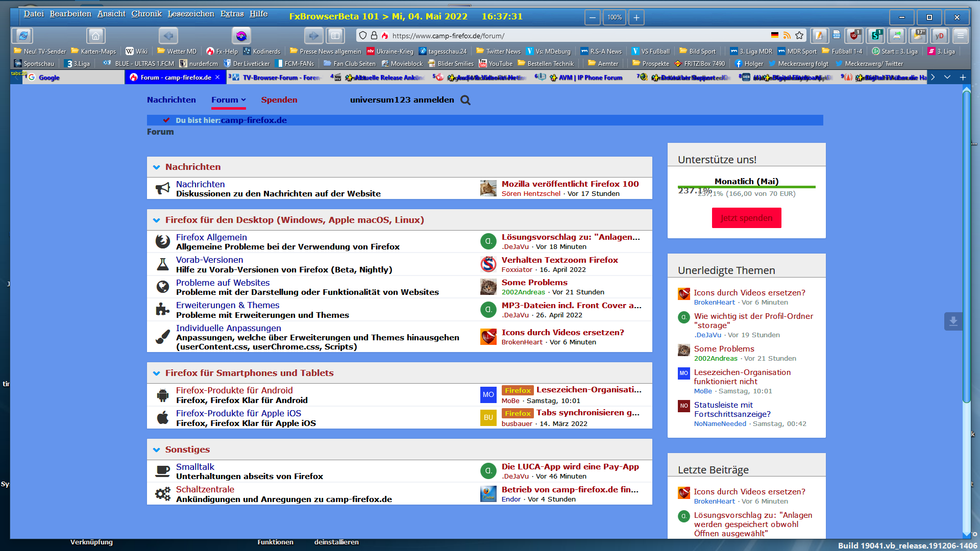Screen dimensions: 980x551
Task: Click the sidebar toggle toolbar icon
Action: pos(335,36)
